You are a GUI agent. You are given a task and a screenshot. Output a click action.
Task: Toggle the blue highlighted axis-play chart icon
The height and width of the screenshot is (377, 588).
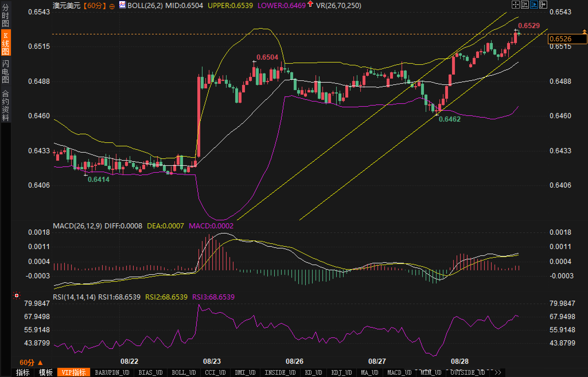534,5
